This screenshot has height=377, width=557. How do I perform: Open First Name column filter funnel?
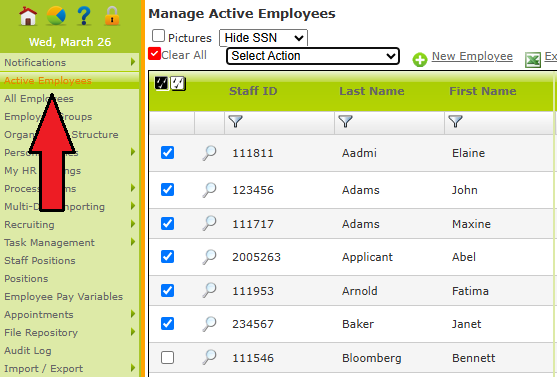[x=455, y=122]
